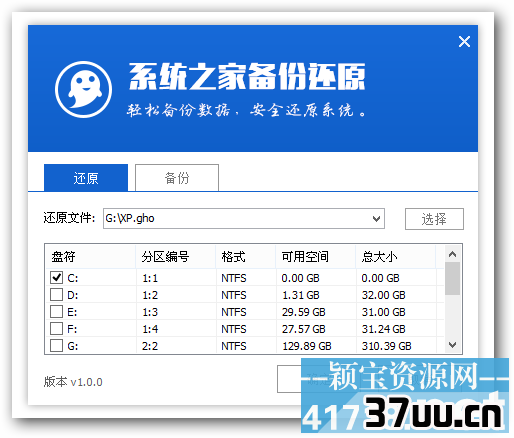Click the ghost logo icon
This screenshot has height=438, width=514.
[x=83, y=89]
